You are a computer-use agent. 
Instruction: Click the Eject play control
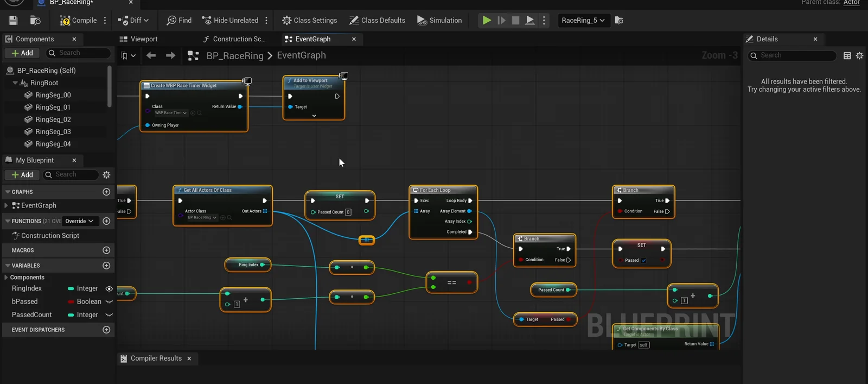pyautogui.click(x=530, y=21)
